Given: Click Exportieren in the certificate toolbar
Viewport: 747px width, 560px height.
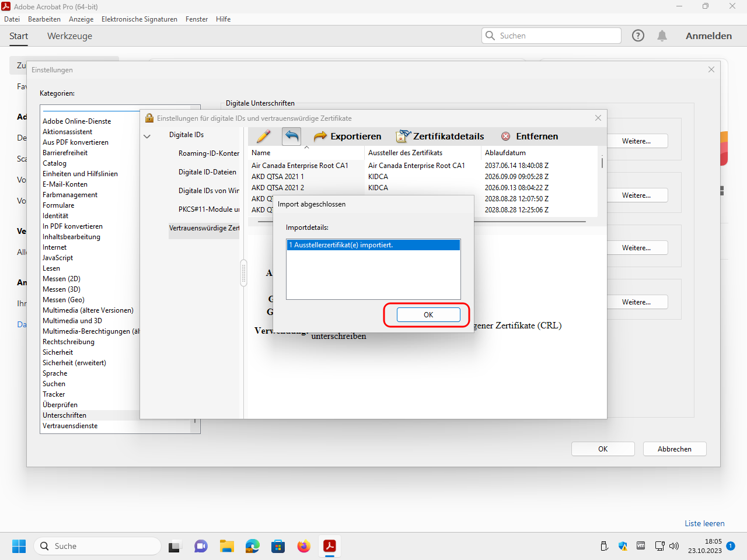Looking at the screenshot, I should pos(347,136).
